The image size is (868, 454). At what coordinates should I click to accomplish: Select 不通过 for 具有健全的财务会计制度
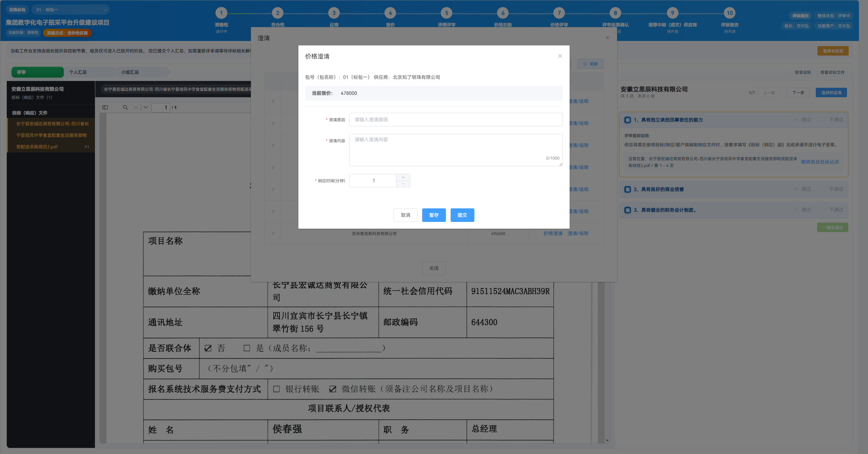tap(832, 210)
